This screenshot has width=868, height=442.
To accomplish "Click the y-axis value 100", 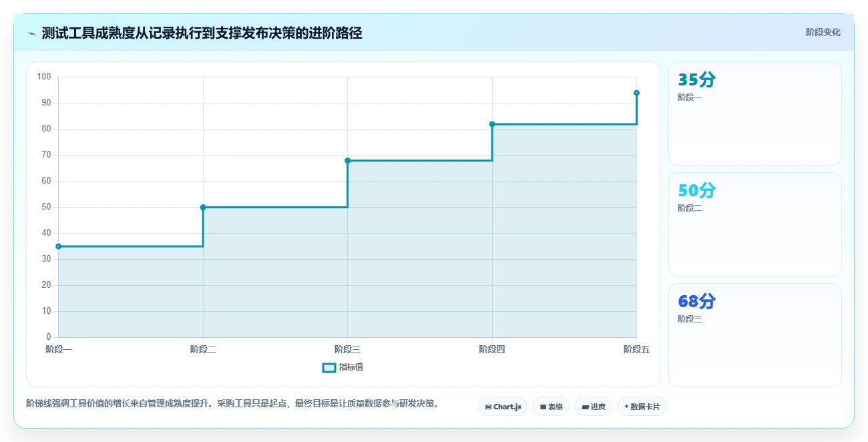I will pos(44,77).
